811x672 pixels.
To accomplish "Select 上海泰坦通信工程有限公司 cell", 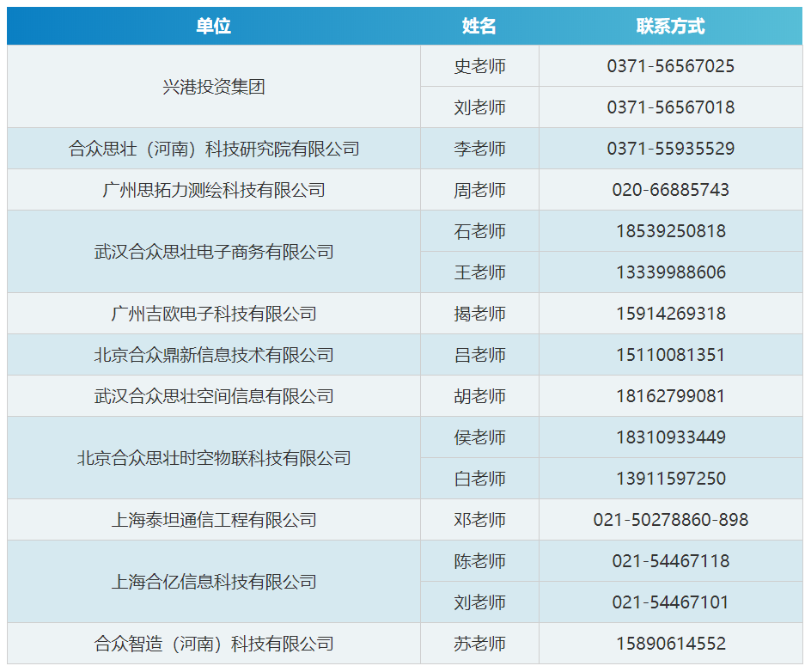I will (x=214, y=520).
